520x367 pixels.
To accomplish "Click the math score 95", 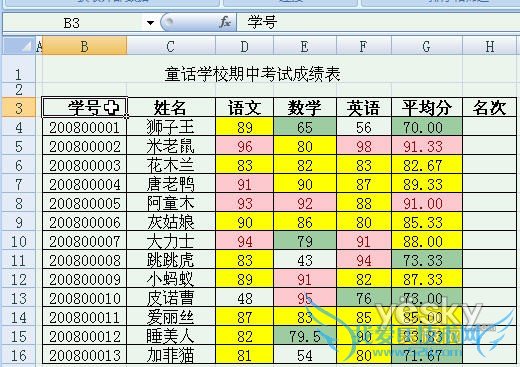I will [x=305, y=298].
